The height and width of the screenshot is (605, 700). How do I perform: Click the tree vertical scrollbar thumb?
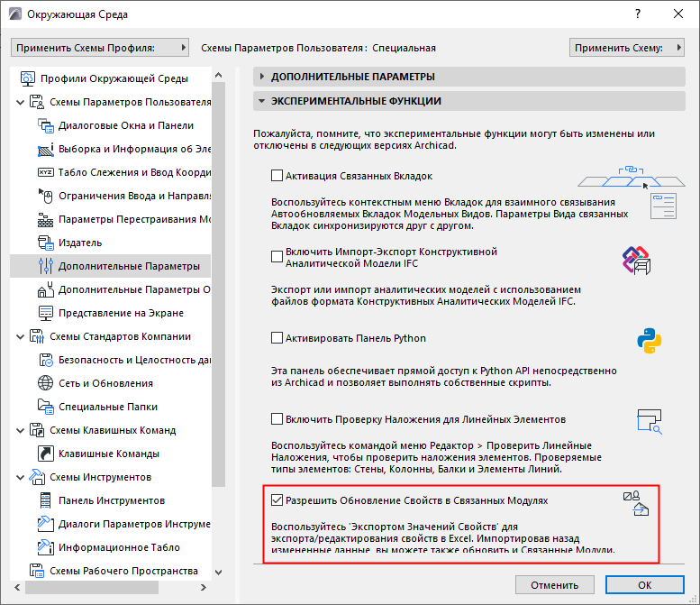pyautogui.click(x=218, y=285)
